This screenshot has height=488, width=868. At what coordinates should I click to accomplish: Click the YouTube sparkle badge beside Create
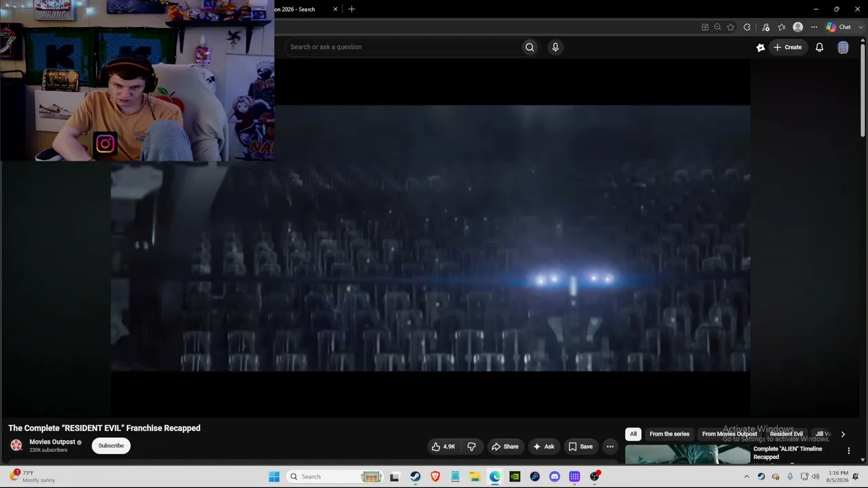point(760,47)
